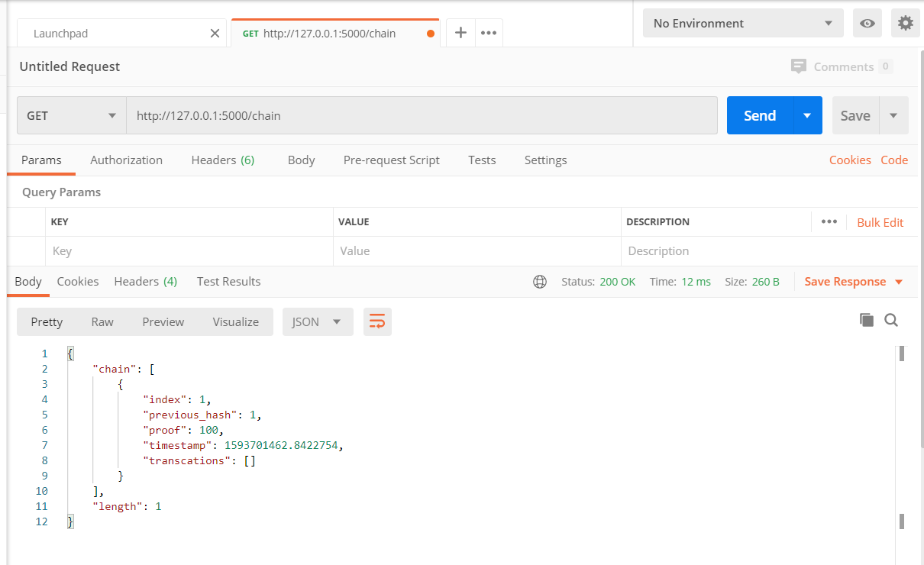924x565 pixels.
Task: Expand the Send button arrow options
Action: tap(807, 115)
